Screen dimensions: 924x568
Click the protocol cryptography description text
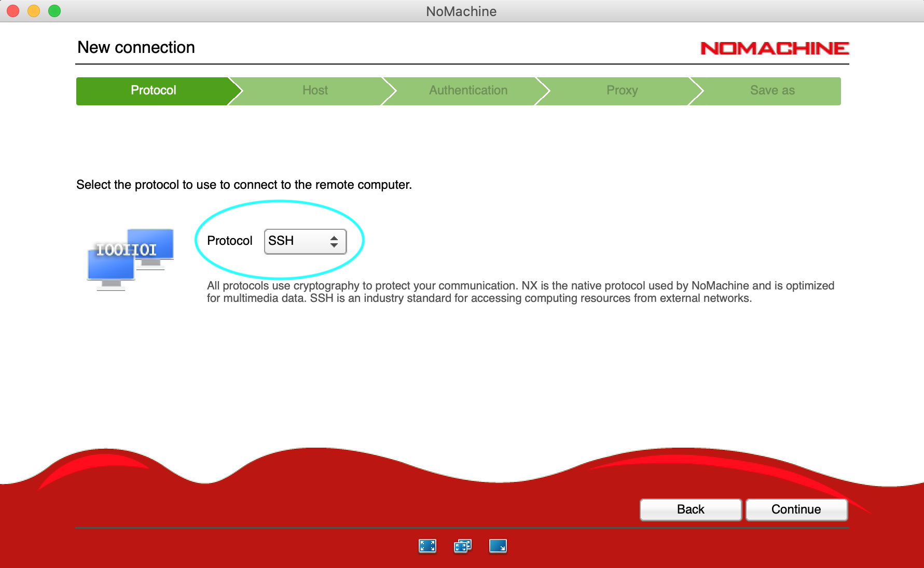(520, 292)
